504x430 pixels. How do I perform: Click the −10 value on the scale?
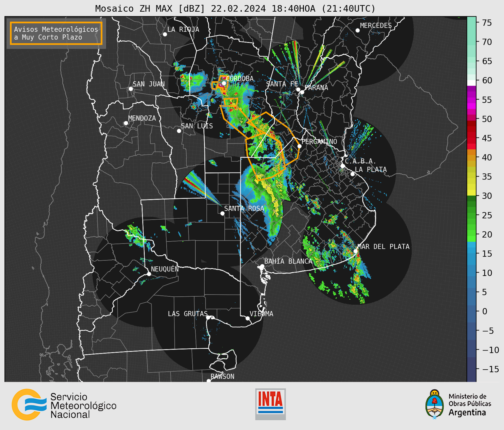[491, 350]
